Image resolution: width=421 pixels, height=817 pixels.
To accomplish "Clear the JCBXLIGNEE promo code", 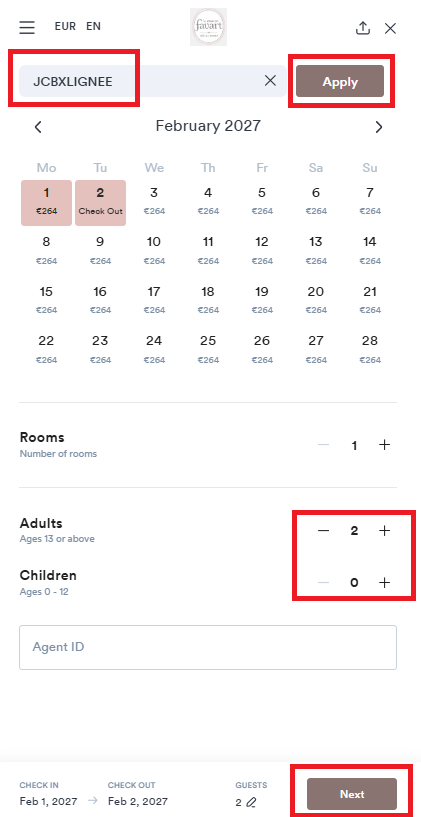I will pos(270,81).
